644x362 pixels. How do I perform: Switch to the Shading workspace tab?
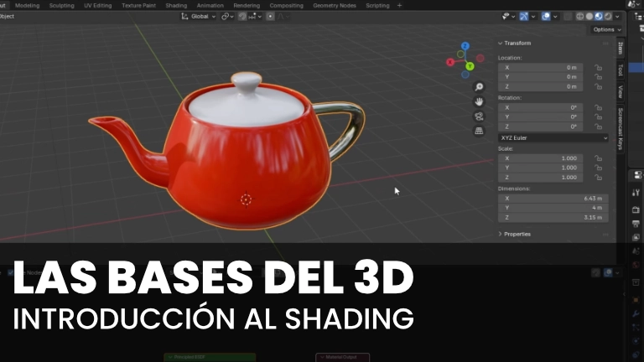coord(176,5)
